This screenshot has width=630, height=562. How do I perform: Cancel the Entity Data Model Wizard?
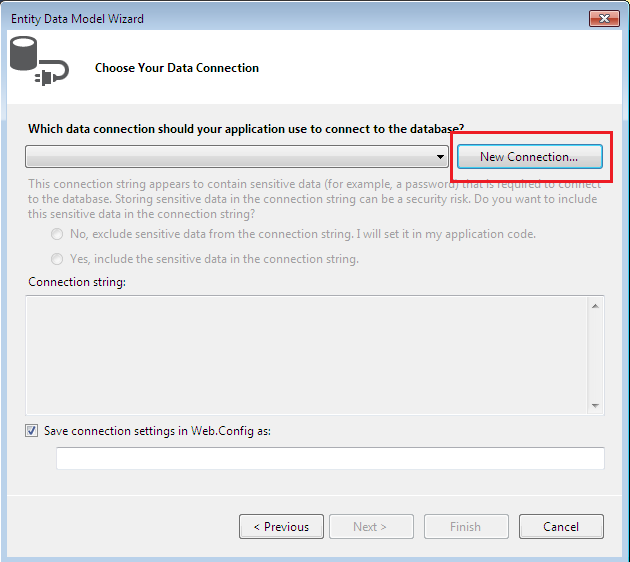[x=561, y=527]
